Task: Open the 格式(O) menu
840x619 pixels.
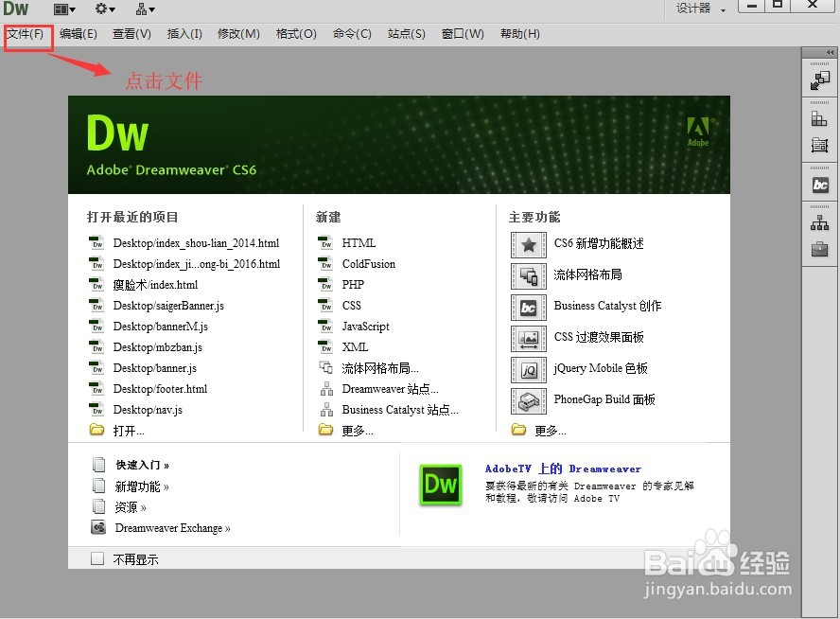Action: pyautogui.click(x=296, y=34)
